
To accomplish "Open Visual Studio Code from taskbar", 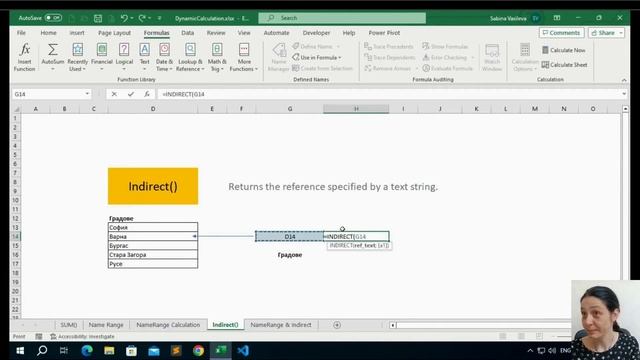I will (x=243, y=351).
